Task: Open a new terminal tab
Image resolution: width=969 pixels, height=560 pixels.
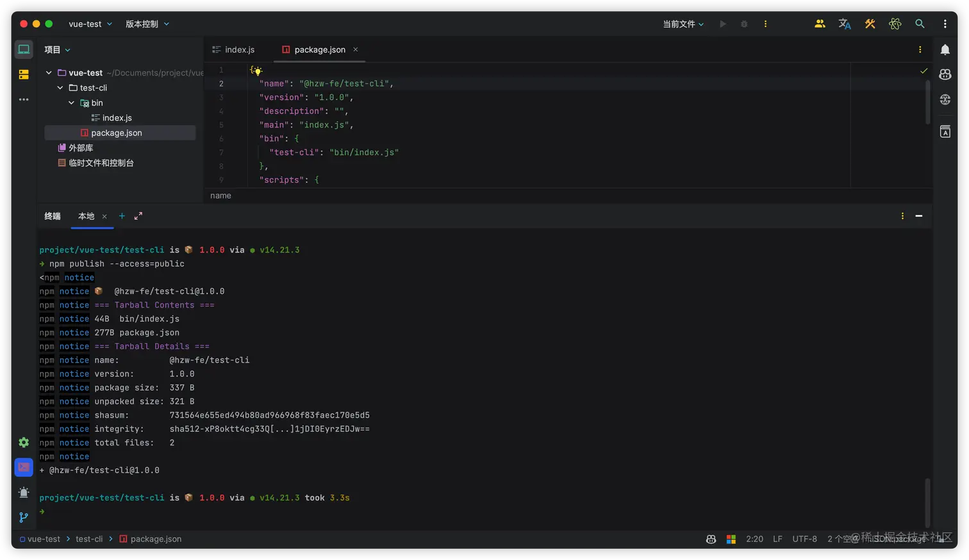Action: point(122,216)
